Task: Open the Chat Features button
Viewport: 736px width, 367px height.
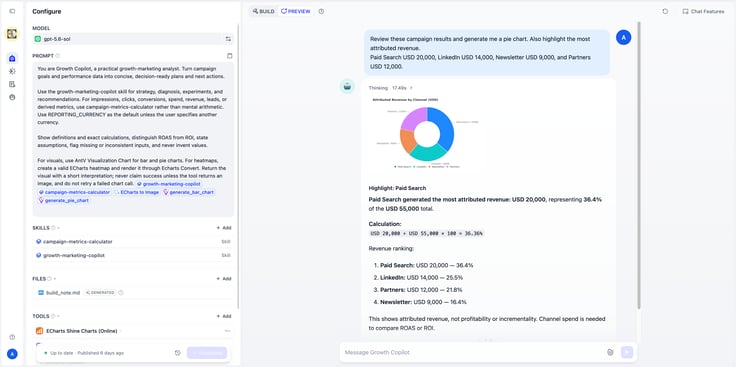Action: click(703, 11)
